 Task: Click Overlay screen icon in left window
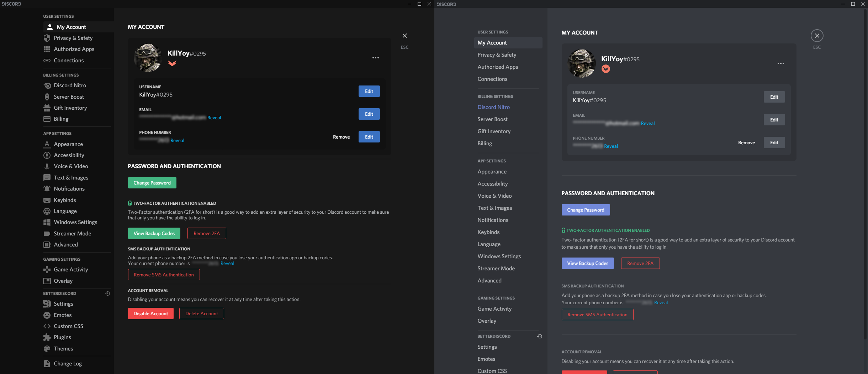pyautogui.click(x=47, y=281)
